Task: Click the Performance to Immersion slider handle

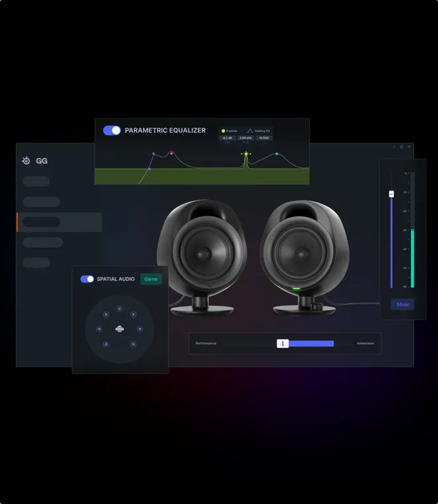Action: [x=283, y=343]
